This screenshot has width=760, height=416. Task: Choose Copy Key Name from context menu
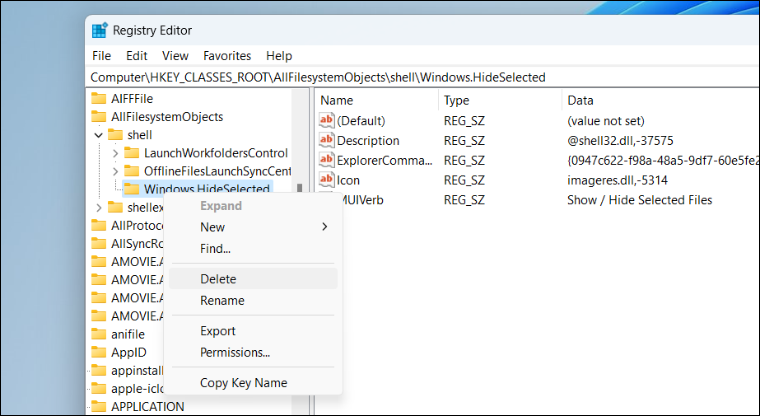[x=253, y=383]
